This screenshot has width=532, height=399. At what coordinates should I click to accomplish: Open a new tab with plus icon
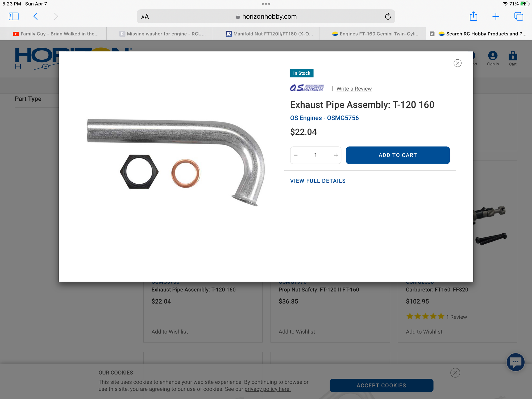[x=496, y=17]
